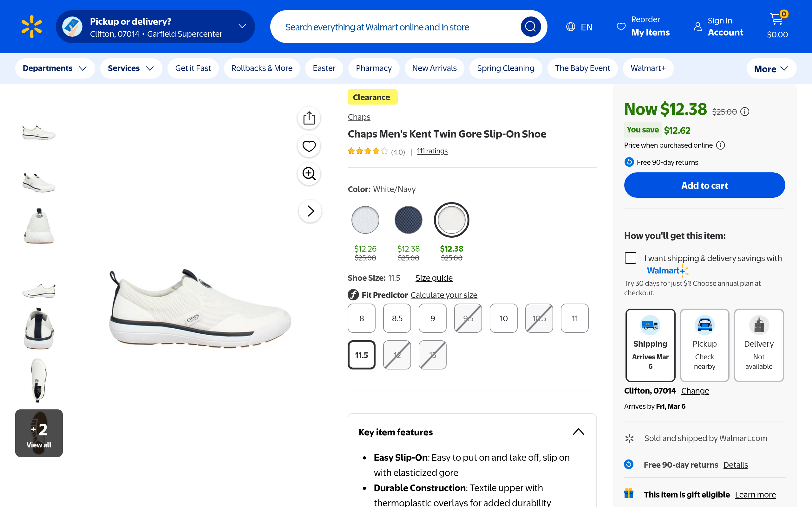Open the More navigation dropdown
The height and width of the screenshot is (507, 812).
pyautogui.click(x=771, y=69)
